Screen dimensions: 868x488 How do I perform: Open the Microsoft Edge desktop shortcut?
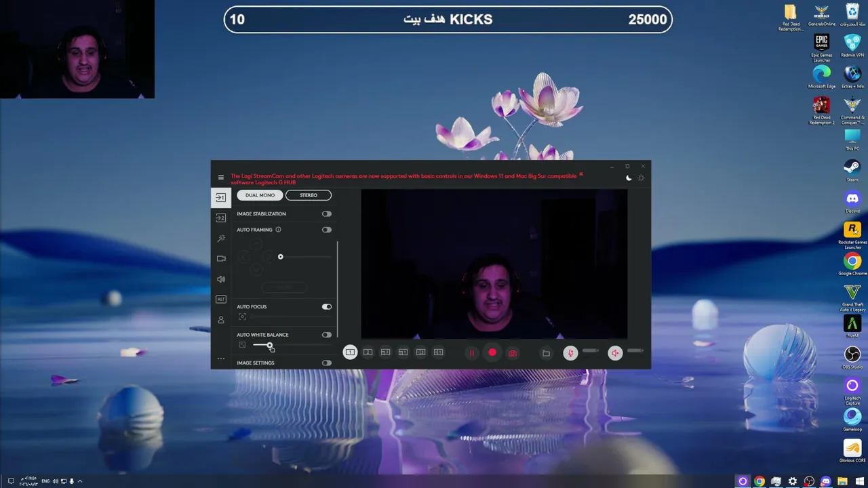[x=821, y=77]
